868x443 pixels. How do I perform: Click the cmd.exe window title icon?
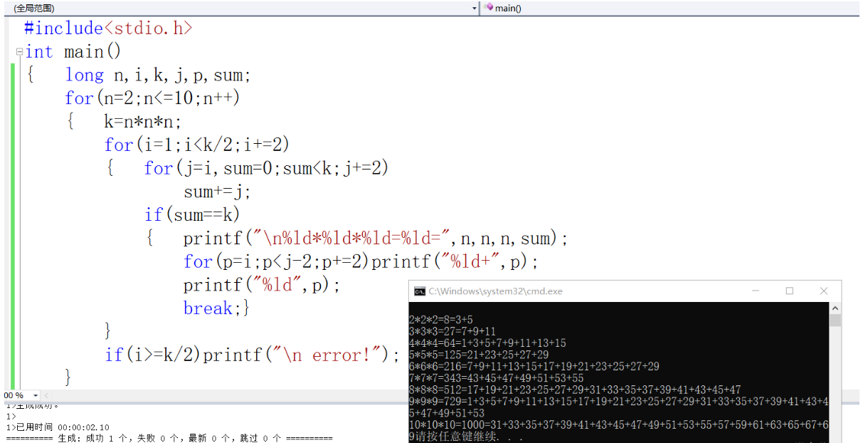coord(420,291)
